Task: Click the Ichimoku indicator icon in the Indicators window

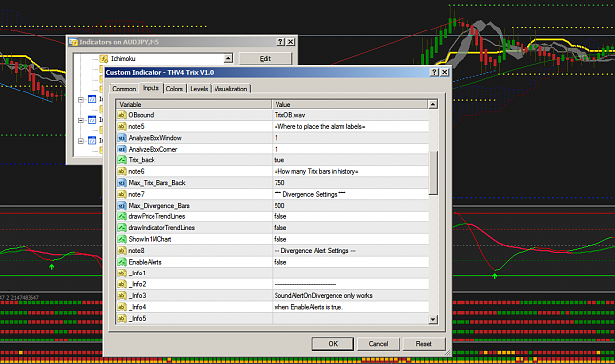Action: point(104,59)
